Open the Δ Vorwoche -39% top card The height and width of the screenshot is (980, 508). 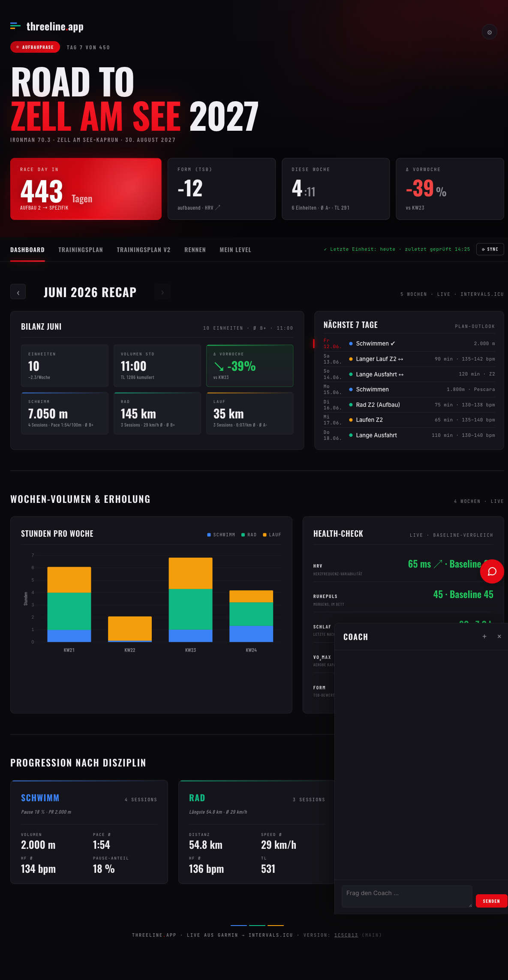click(450, 189)
